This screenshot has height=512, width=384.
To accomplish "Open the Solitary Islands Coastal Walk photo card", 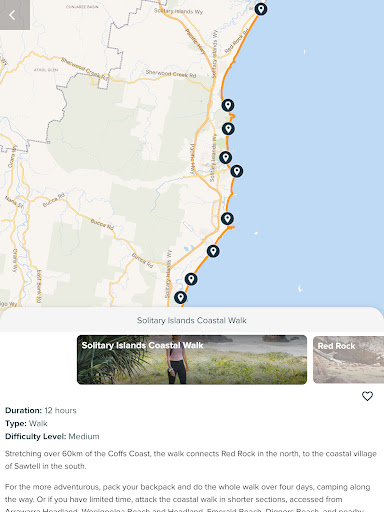I will coord(192,360).
